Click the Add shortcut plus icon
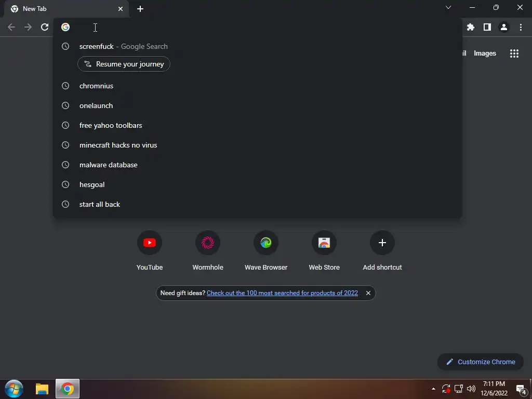This screenshot has height=399, width=532. click(x=382, y=243)
